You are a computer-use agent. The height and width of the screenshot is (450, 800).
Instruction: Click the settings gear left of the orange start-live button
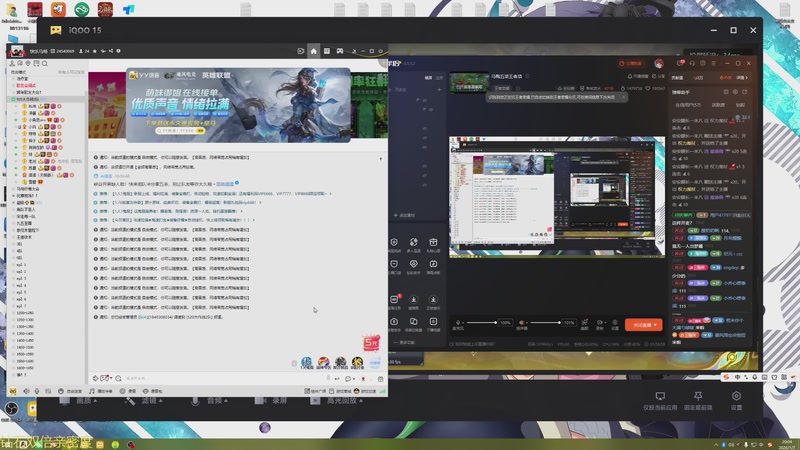pyautogui.click(x=615, y=324)
